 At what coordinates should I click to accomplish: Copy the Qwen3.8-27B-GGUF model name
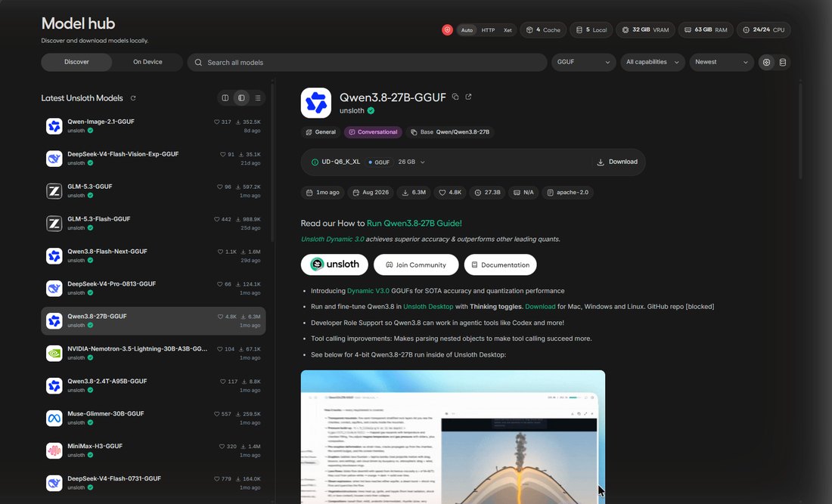455,97
